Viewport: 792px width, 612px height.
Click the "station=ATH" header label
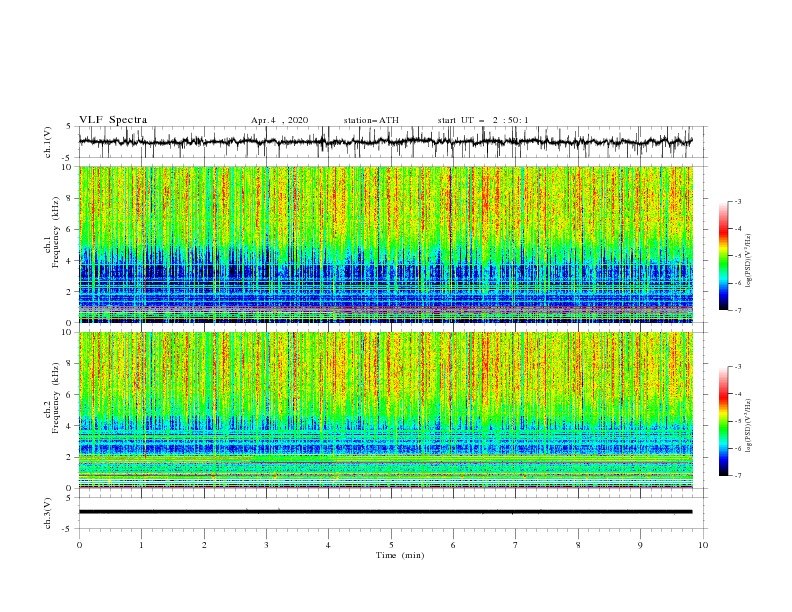371,120
